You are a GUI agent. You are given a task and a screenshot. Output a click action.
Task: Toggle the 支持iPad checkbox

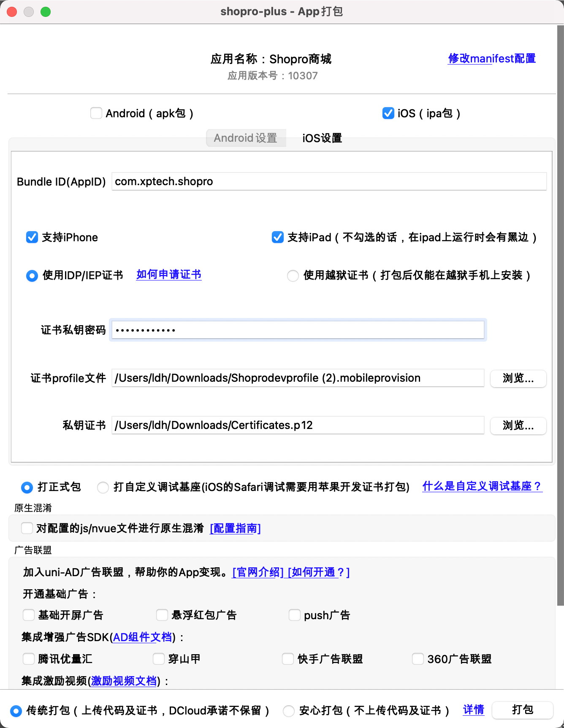pyautogui.click(x=277, y=237)
